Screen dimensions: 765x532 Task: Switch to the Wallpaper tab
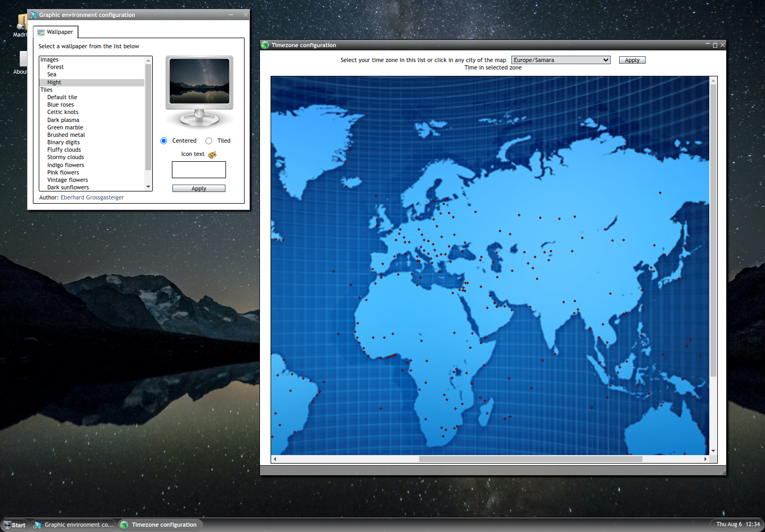tap(55, 32)
